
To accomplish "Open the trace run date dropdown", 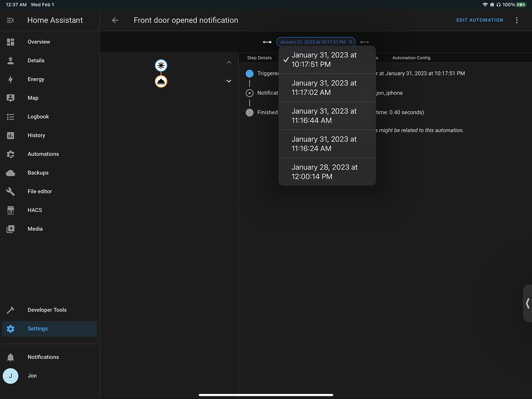I will [316, 41].
